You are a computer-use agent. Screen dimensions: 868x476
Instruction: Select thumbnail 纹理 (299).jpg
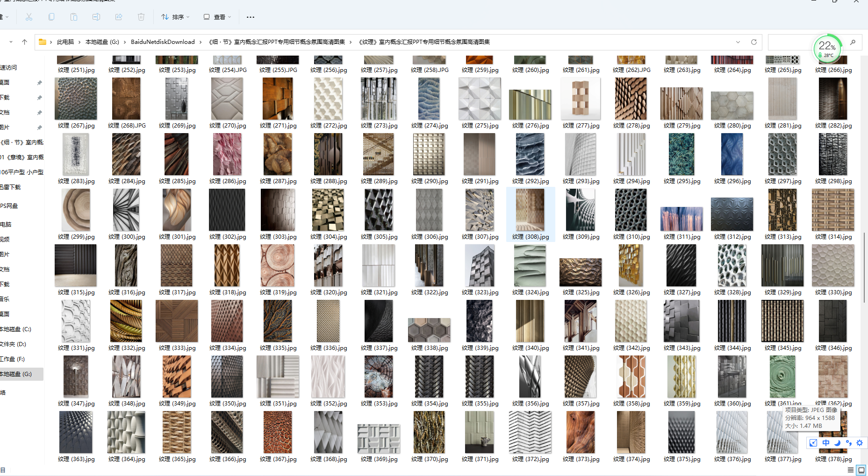[x=76, y=210]
